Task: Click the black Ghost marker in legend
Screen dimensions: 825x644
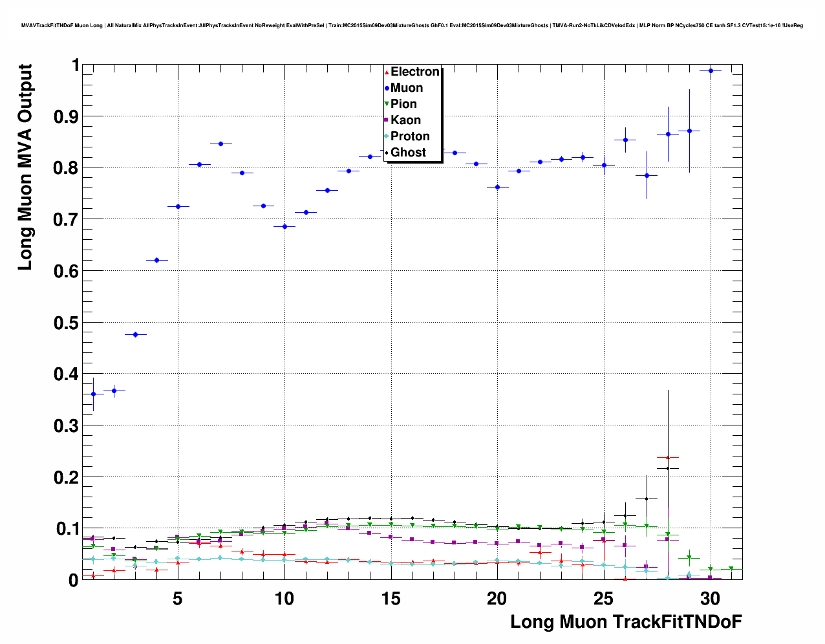Action: [x=387, y=153]
